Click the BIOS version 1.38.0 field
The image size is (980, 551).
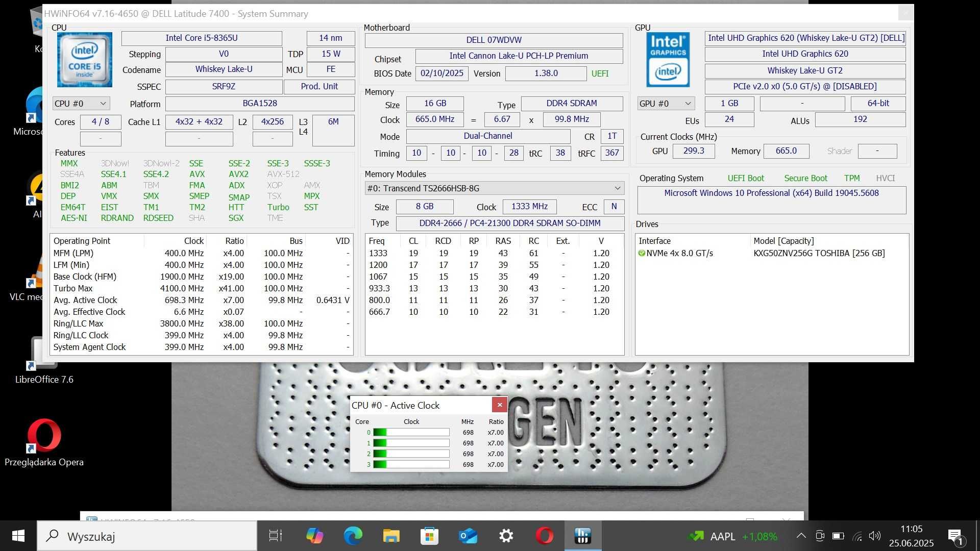546,73
